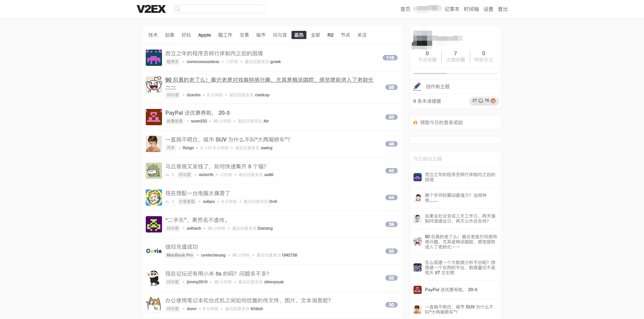Open sidebar avatar for 90 后真的老了么

point(418,242)
